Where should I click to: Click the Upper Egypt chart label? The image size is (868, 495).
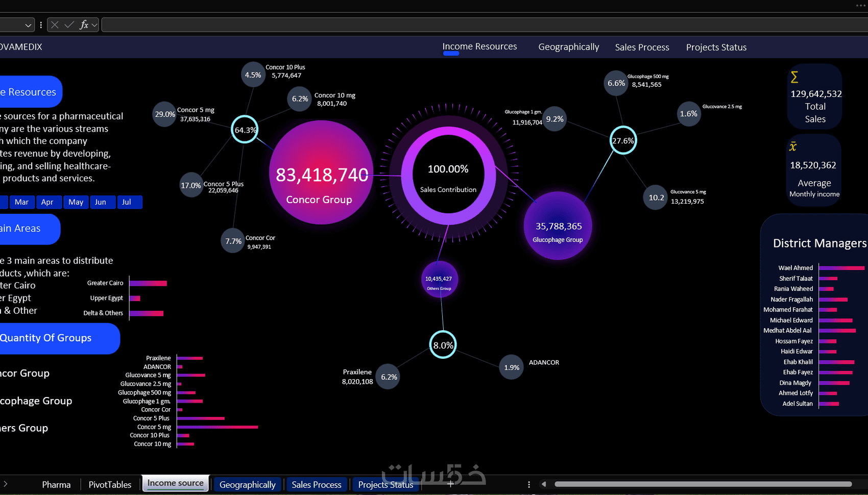(106, 298)
